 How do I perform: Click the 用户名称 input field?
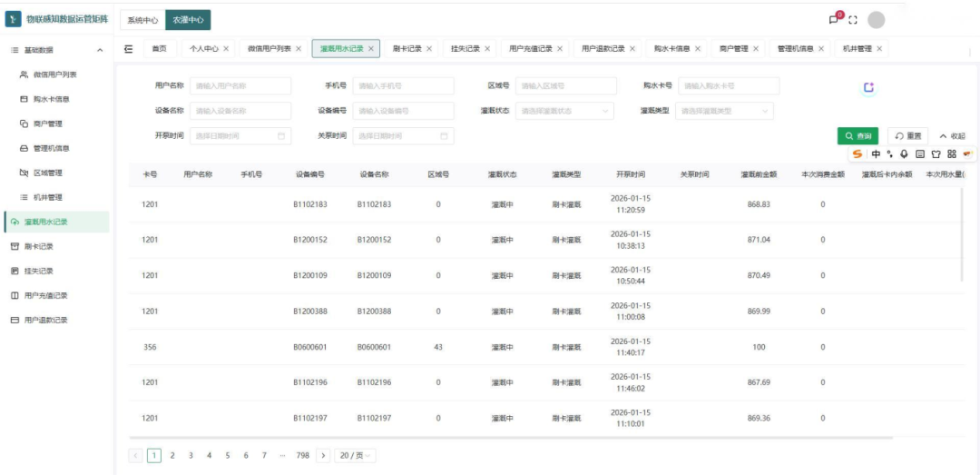(240, 85)
